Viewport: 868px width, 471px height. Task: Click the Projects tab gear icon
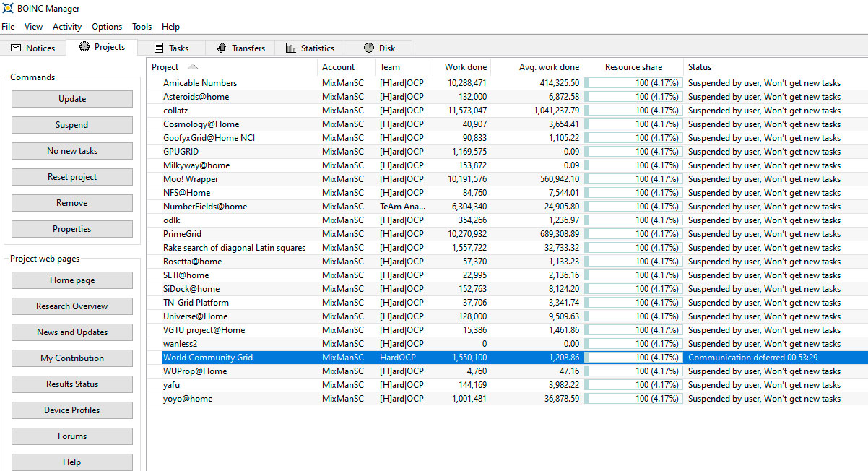(84, 47)
